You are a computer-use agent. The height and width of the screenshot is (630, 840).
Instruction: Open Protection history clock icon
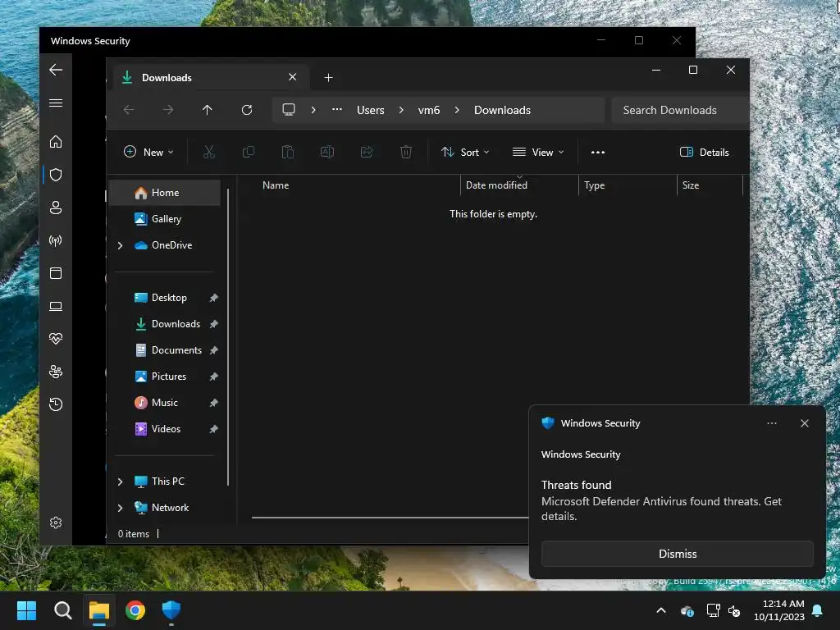click(x=56, y=404)
